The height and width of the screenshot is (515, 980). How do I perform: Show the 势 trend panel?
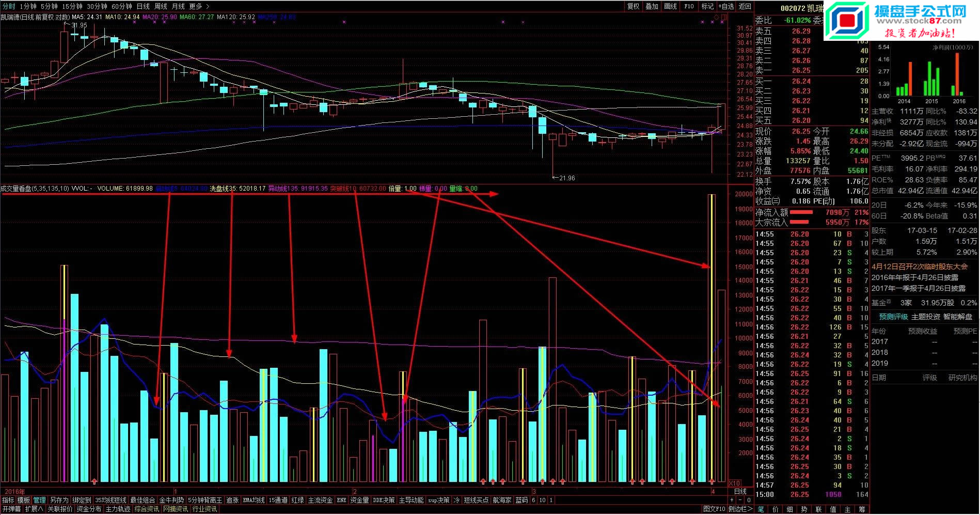click(x=804, y=509)
